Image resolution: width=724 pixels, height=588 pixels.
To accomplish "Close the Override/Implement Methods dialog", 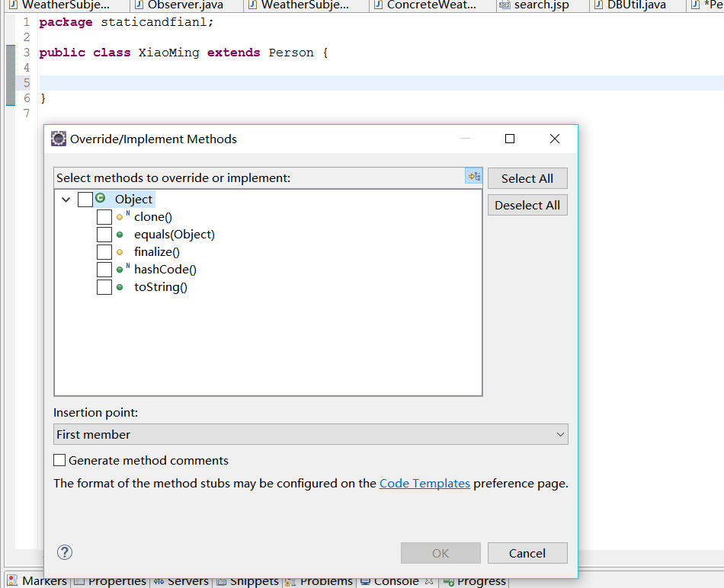I will (x=555, y=139).
